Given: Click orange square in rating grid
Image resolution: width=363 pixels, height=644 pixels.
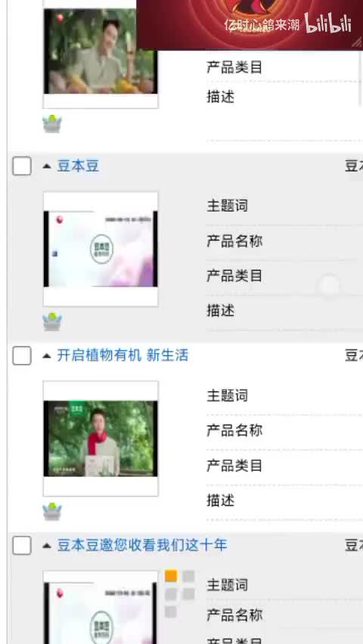Looking at the screenshot, I should tap(171, 576).
